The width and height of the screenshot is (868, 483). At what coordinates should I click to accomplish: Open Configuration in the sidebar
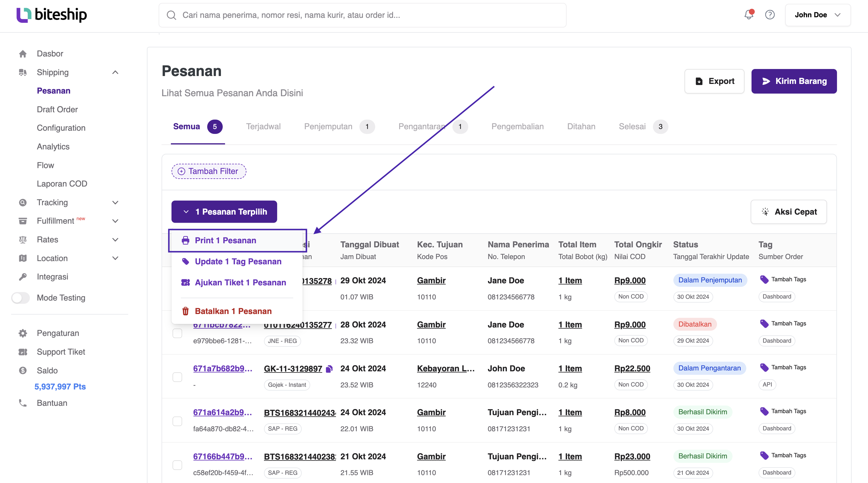coord(61,128)
